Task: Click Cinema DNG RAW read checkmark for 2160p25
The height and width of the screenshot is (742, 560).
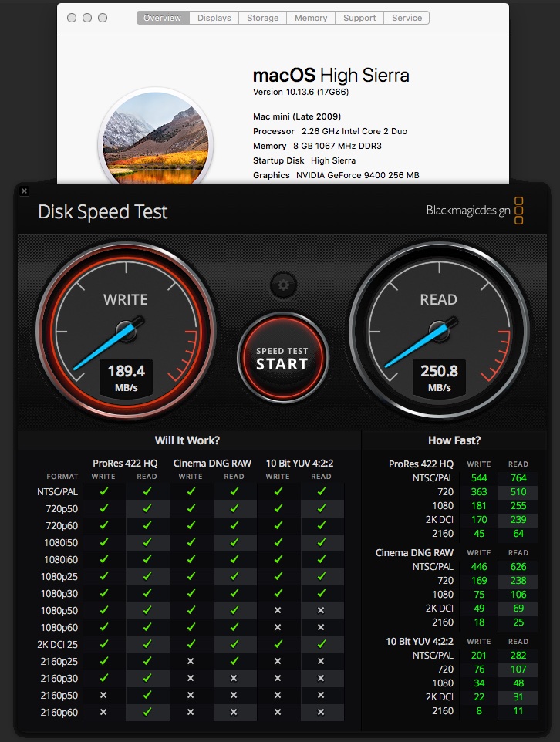Action: coord(234,661)
